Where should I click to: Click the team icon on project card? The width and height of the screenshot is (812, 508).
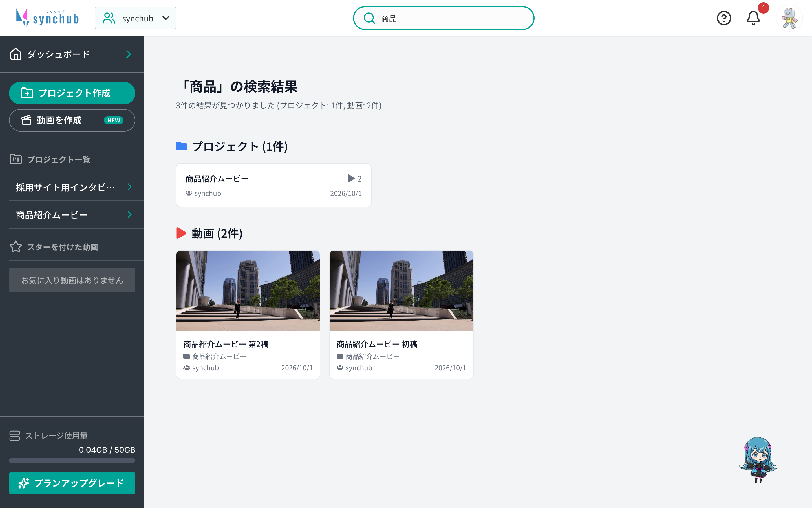(x=189, y=193)
